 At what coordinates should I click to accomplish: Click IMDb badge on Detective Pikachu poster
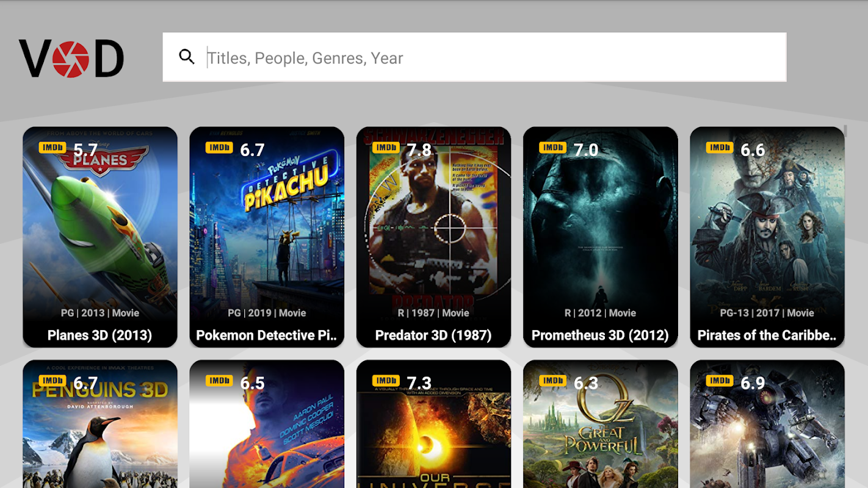(219, 148)
